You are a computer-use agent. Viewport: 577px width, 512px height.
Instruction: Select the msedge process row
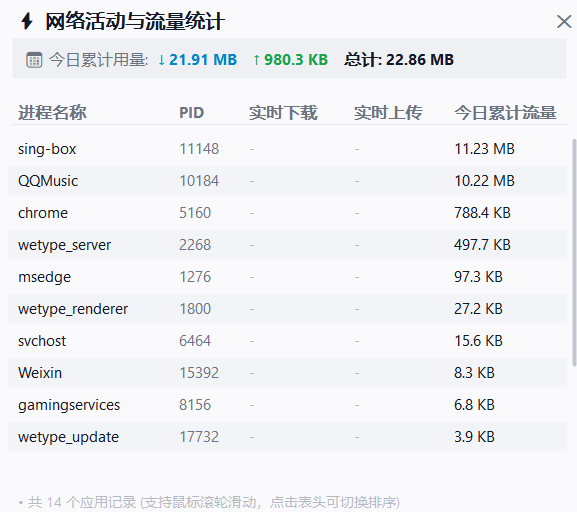[x=287, y=277]
